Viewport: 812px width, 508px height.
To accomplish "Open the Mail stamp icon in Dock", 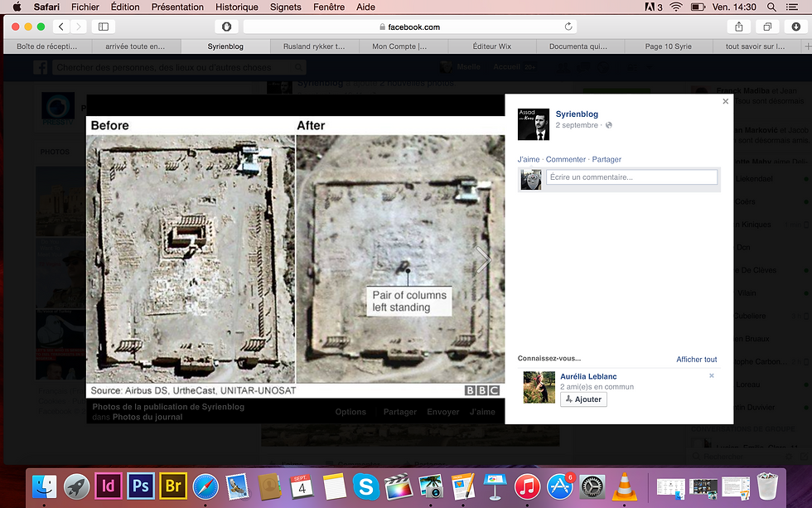I will (238, 486).
